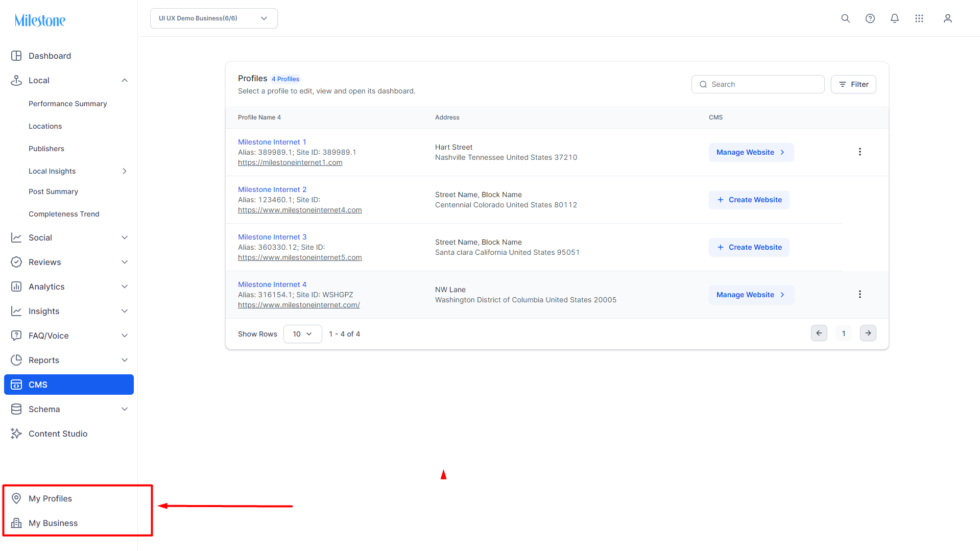Open the Milestone Internet 4 profile link
Viewport: 980px width, 551px height.
[x=272, y=284]
